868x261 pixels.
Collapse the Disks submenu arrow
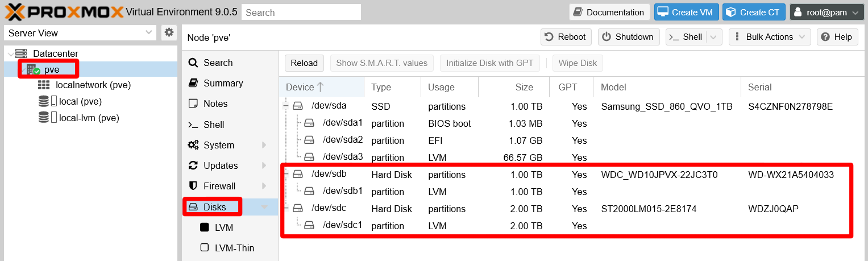click(264, 207)
